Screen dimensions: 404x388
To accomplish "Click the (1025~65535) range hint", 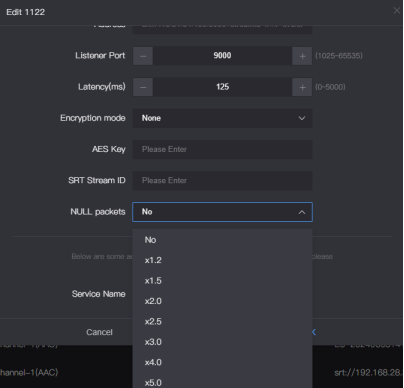I will [x=339, y=56].
